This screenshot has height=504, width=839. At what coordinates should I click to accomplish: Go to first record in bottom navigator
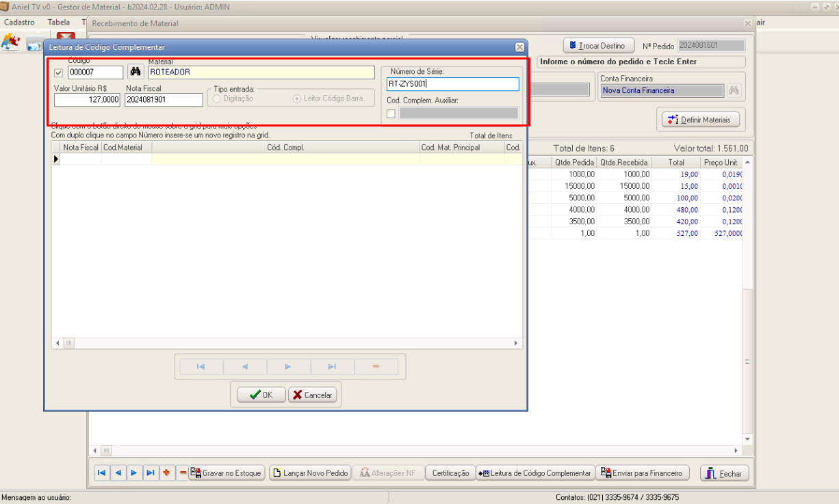coord(101,473)
